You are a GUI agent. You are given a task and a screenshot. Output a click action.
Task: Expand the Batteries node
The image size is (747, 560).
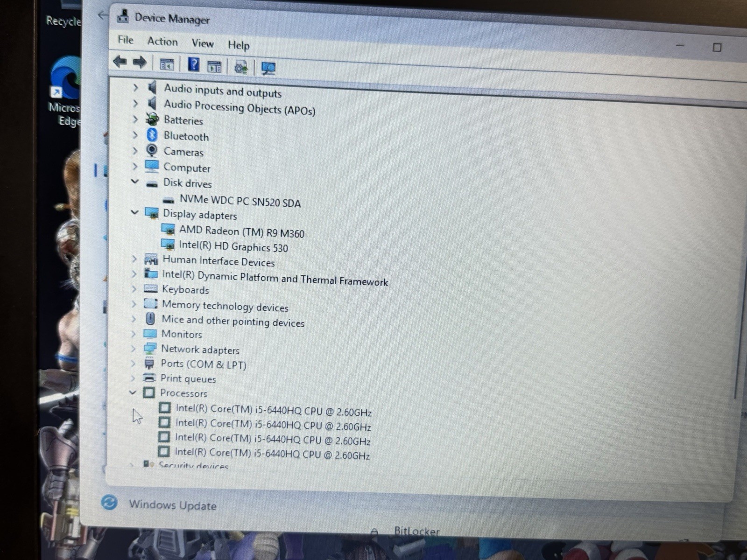point(135,119)
